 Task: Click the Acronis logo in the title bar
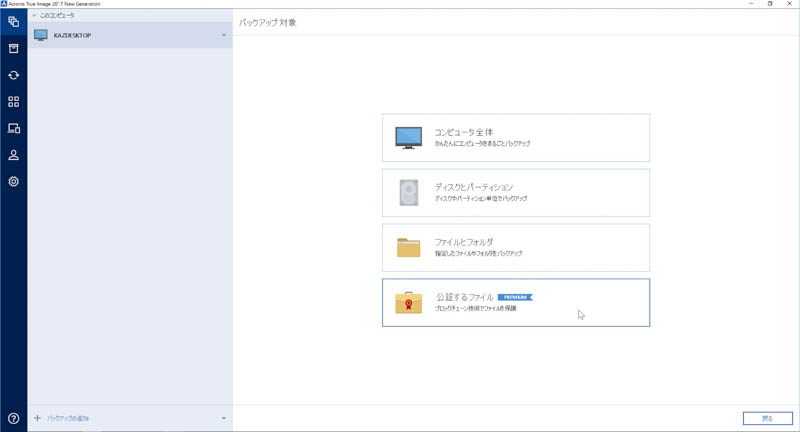click(4, 4)
